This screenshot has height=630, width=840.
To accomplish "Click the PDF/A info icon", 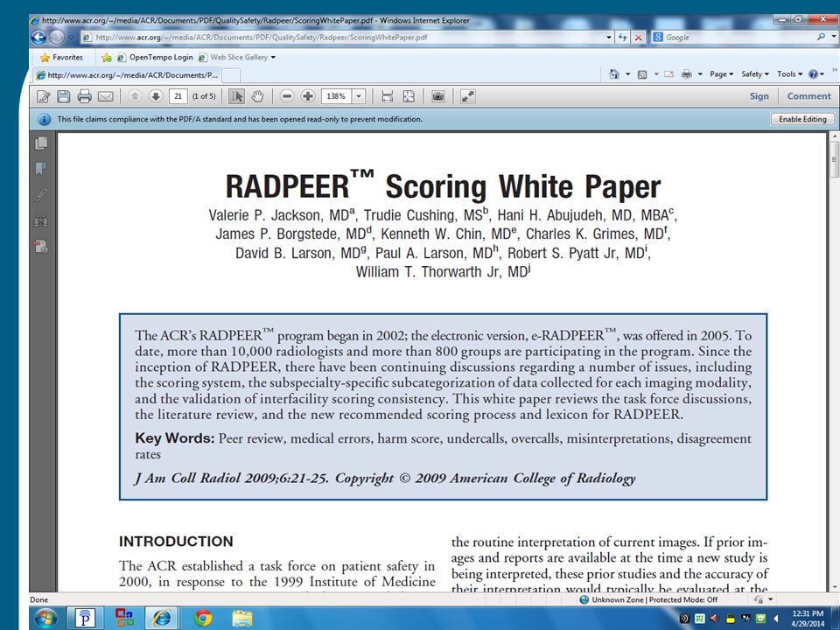I will coord(45,120).
